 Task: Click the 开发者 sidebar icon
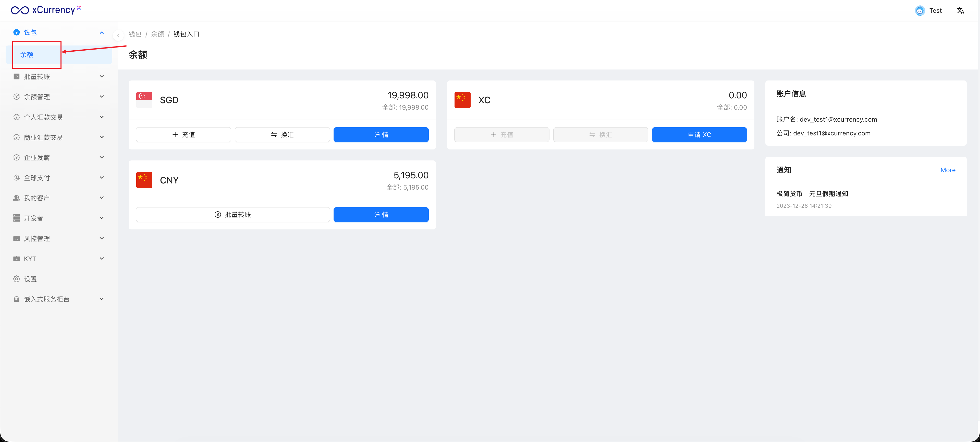tap(16, 218)
